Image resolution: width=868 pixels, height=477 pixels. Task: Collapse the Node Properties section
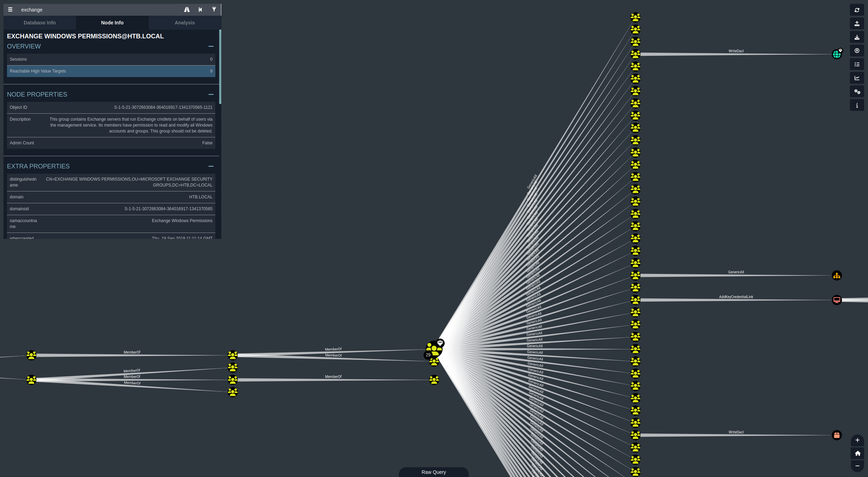(211, 94)
